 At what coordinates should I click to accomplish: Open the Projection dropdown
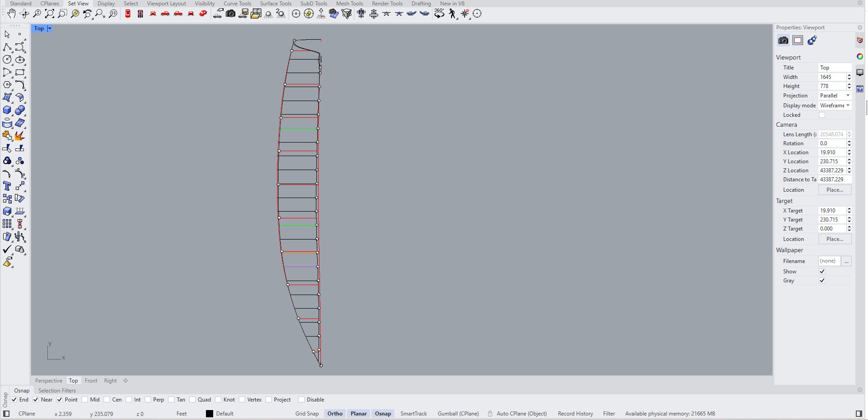tap(835, 96)
